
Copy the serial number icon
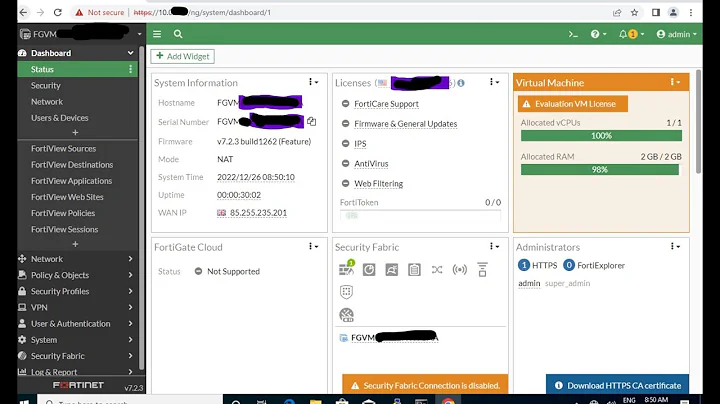(312, 122)
